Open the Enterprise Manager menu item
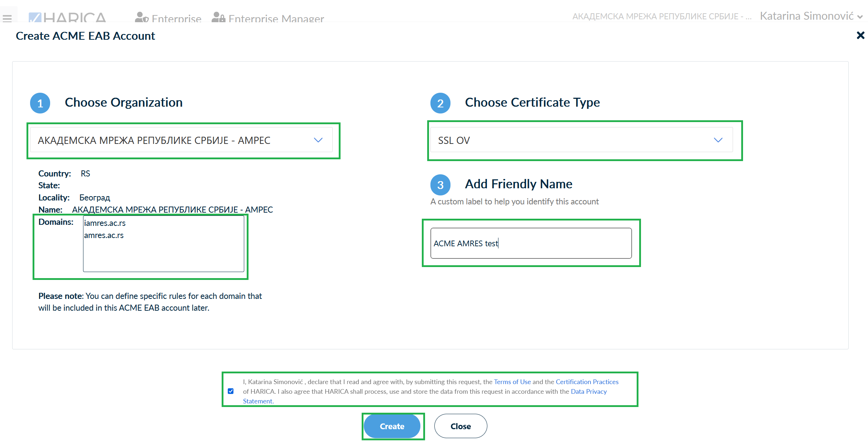 [276, 19]
